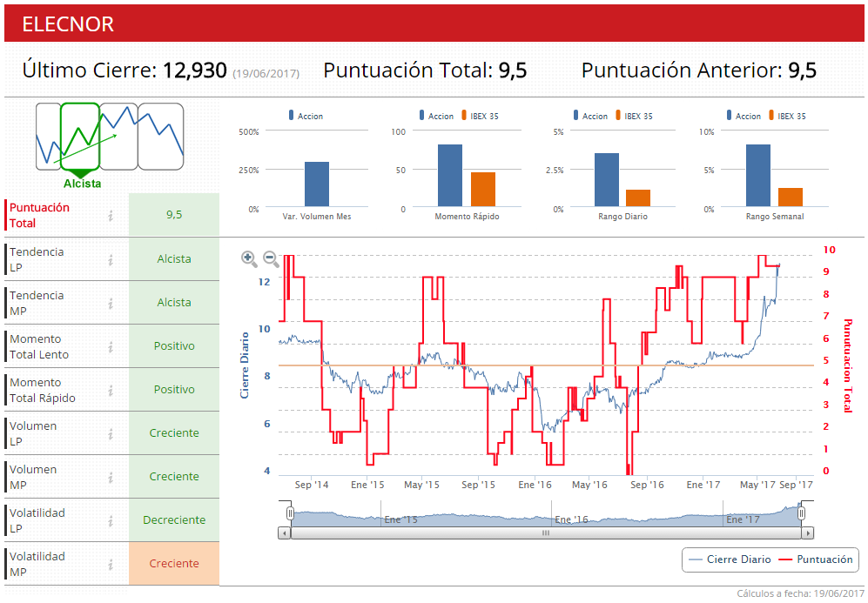Image resolution: width=868 pixels, height=603 pixels.
Task: Zoom in the chart with the plus magnifier
Action: tap(248, 258)
